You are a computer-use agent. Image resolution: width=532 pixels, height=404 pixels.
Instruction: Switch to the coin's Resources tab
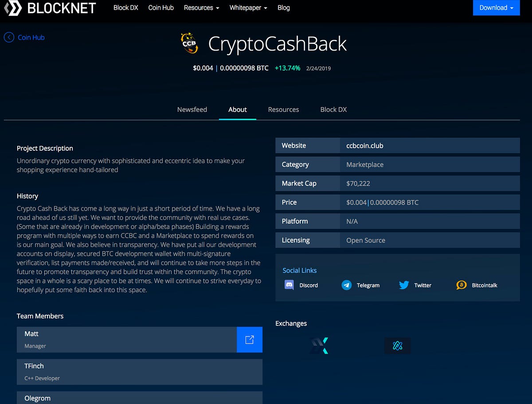pyautogui.click(x=283, y=110)
